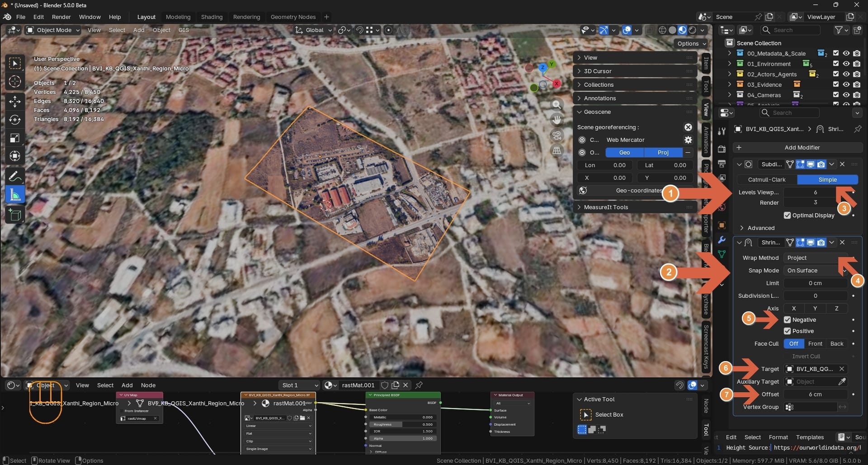Uncheck the Negative direction checkbox
868x465 pixels.
[787, 320]
